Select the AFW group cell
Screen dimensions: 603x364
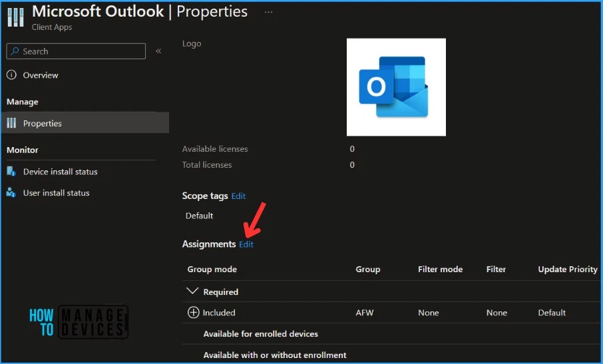pos(365,313)
